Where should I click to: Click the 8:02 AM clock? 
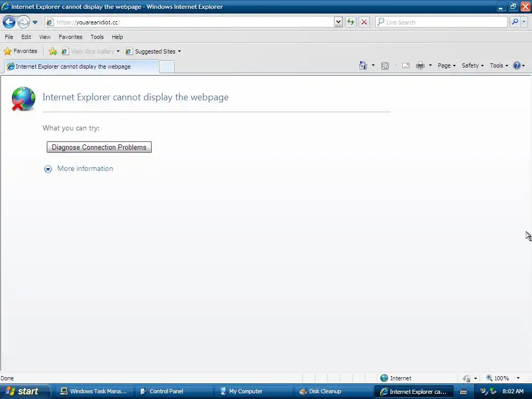pyautogui.click(x=513, y=391)
